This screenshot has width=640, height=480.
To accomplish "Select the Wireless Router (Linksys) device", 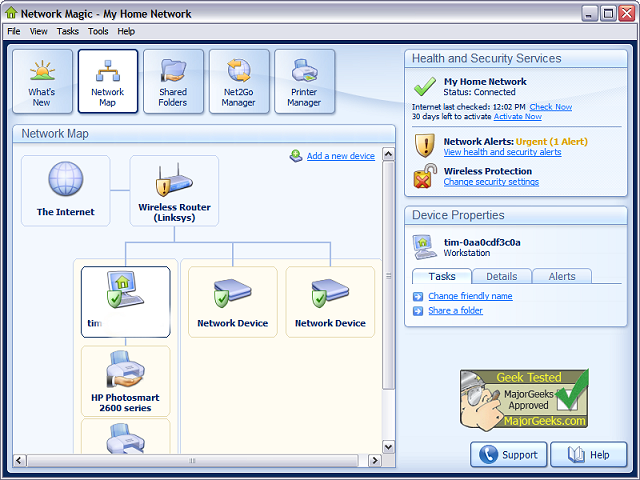I will (x=174, y=191).
